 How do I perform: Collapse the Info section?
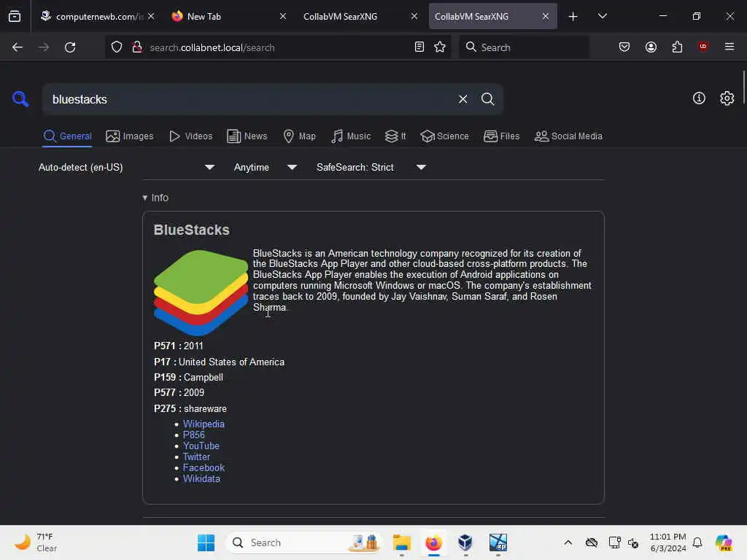(x=155, y=198)
